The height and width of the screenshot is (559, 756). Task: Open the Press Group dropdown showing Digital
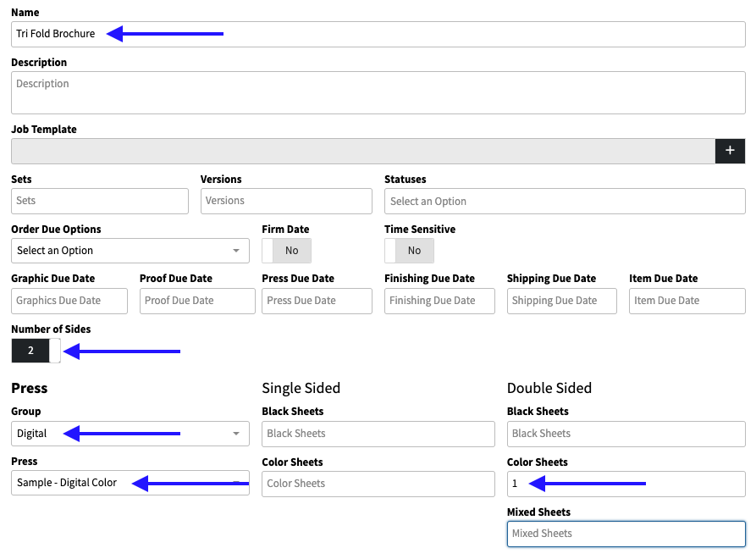click(x=130, y=434)
